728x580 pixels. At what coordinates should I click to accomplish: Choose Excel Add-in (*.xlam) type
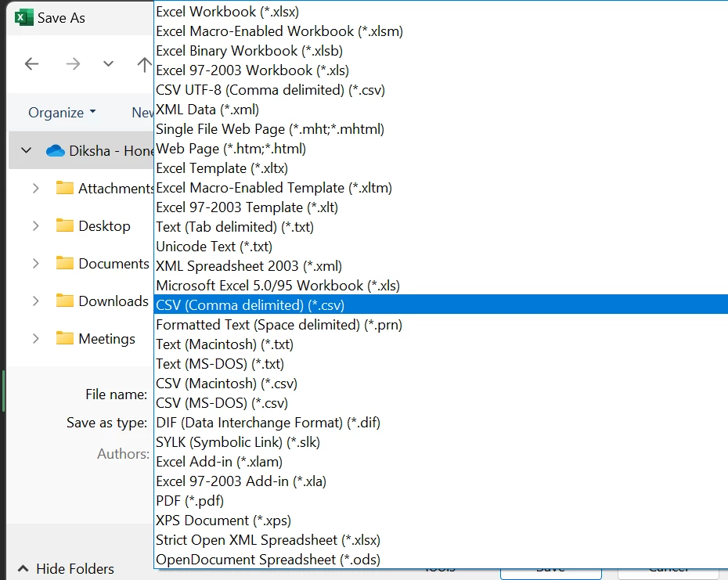(441, 461)
